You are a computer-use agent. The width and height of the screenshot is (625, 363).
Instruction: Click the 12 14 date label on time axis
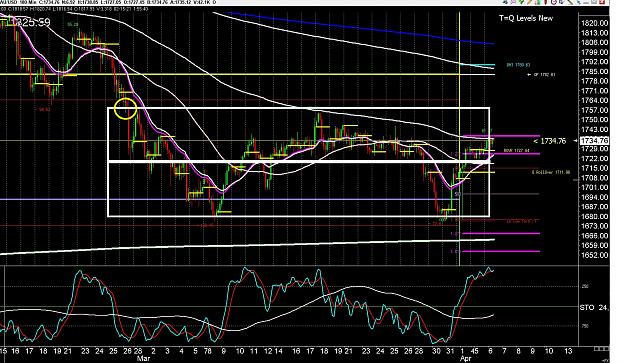point(273,351)
